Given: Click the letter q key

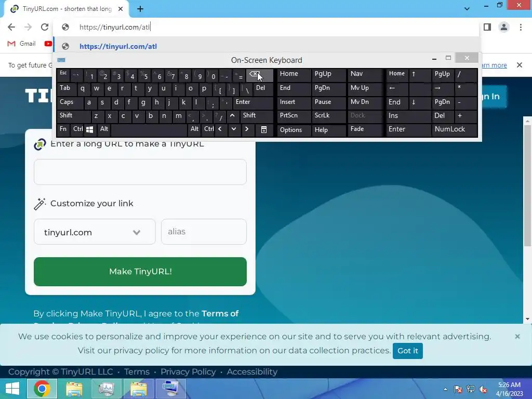Looking at the screenshot, I should [x=83, y=89].
